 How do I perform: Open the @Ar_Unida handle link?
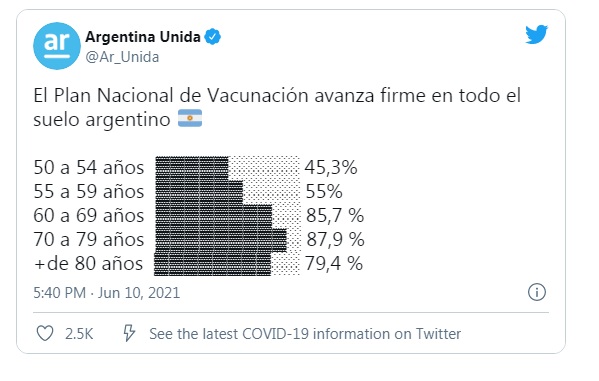click(x=122, y=57)
